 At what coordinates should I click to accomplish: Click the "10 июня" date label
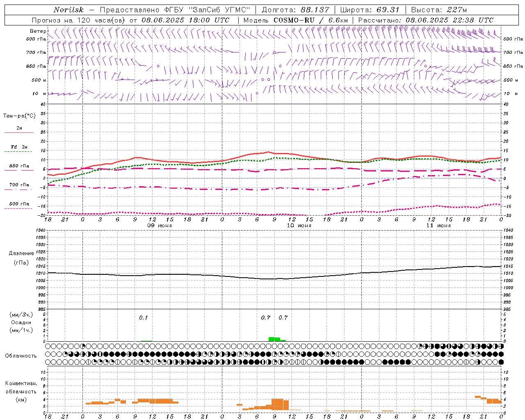pos(299,226)
